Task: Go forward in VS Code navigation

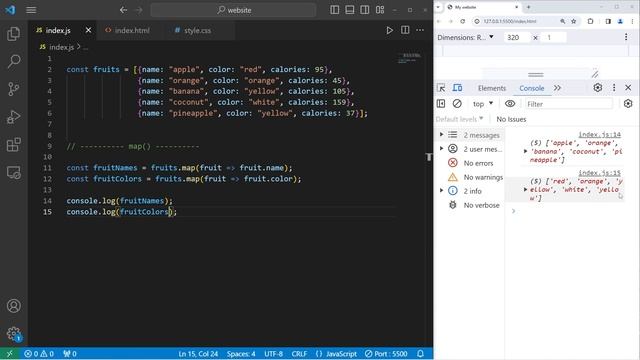Action: (139, 10)
